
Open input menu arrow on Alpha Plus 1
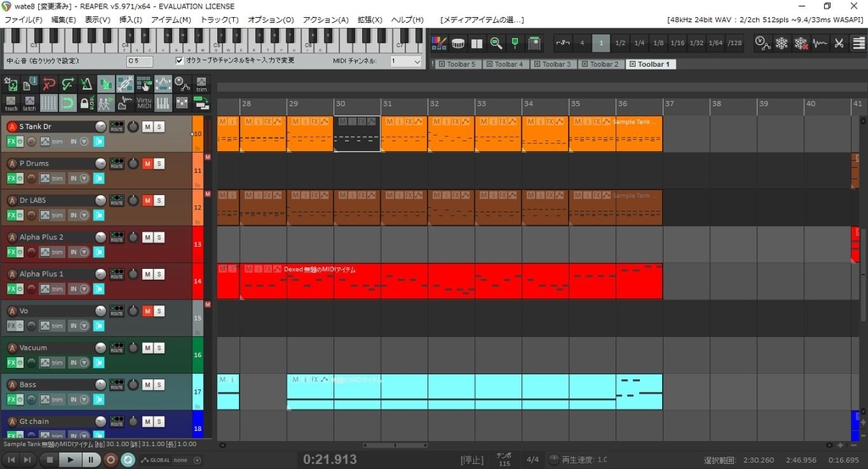click(84, 289)
